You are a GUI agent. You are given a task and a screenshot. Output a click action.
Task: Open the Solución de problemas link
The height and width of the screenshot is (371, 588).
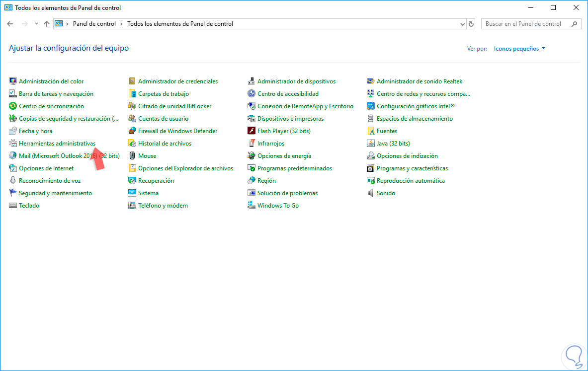point(287,193)
